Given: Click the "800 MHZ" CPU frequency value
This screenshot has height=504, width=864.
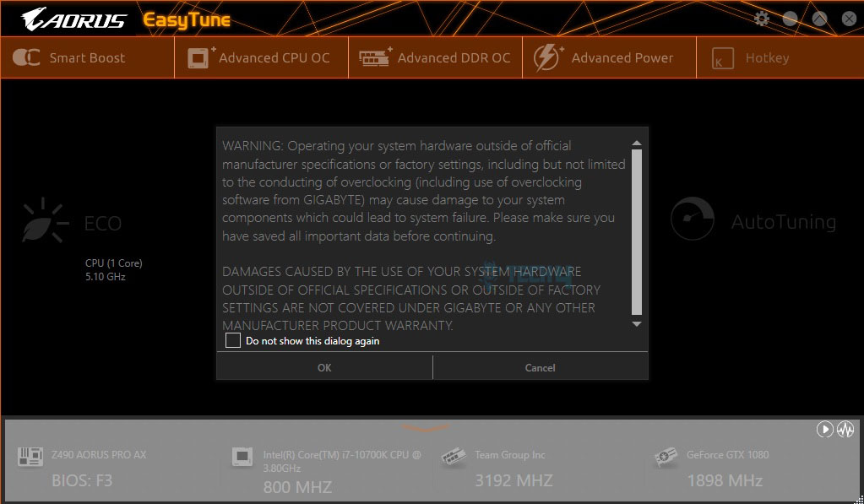Looking at the screenshot, I should [x=297, y=487].
